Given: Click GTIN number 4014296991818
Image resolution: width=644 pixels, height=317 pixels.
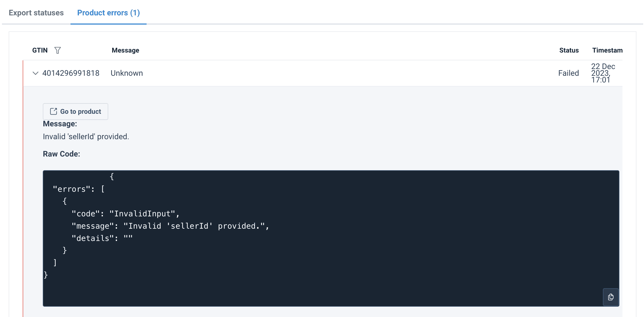Looking at the screenshot, I should tap(71, 73).
